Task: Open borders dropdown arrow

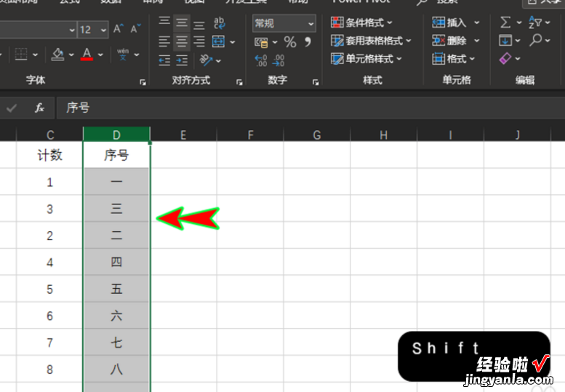Action: [35, 55]
